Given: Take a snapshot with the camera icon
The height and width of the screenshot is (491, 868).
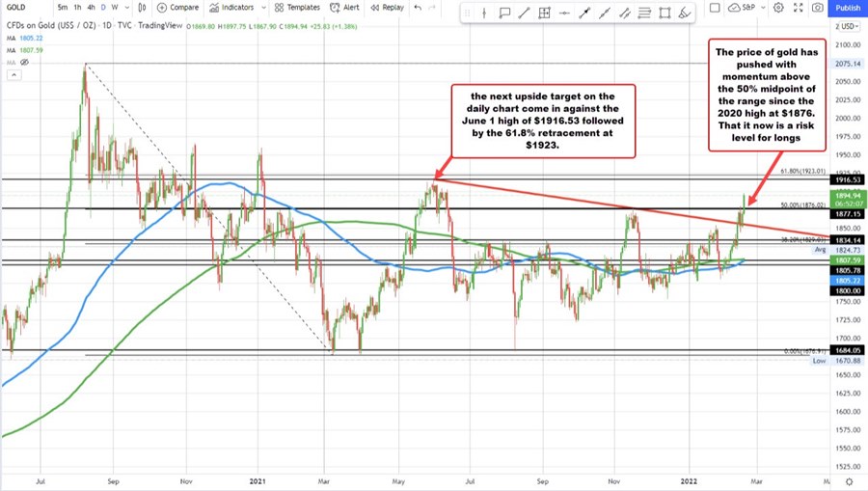Looking at the screenshot, I should [x=817, y=8].
